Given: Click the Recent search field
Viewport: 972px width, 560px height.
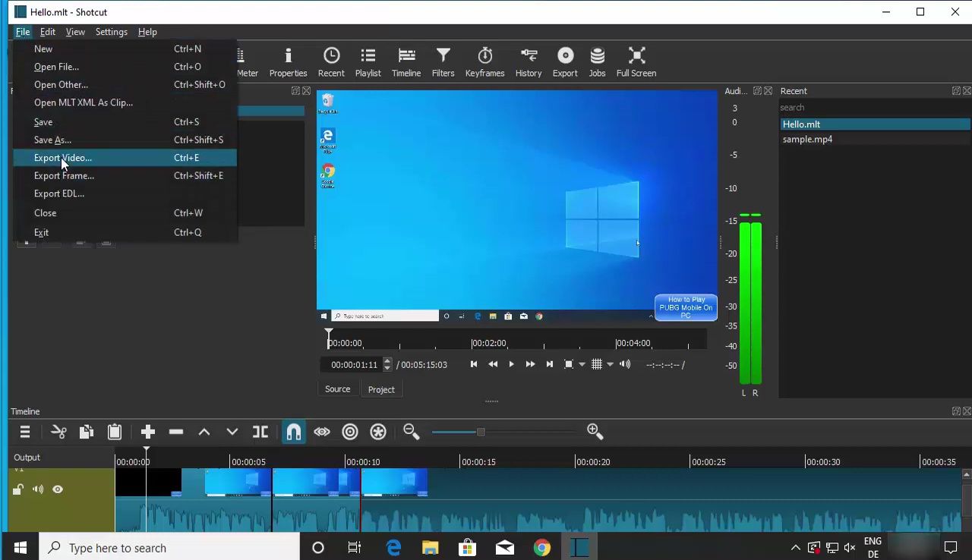Looking at the screenshot, I should coord(875,108).
